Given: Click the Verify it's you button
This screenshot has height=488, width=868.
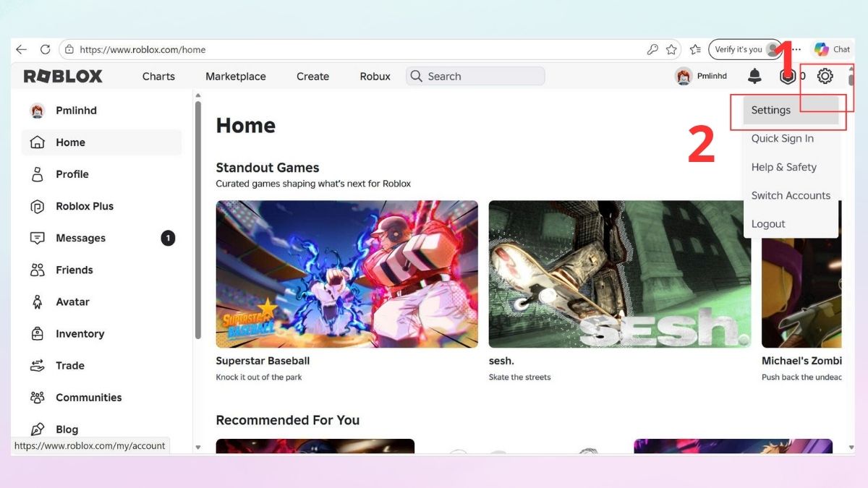Looking at the screenshot, I should pyautogui.click(x=746, y=49).
